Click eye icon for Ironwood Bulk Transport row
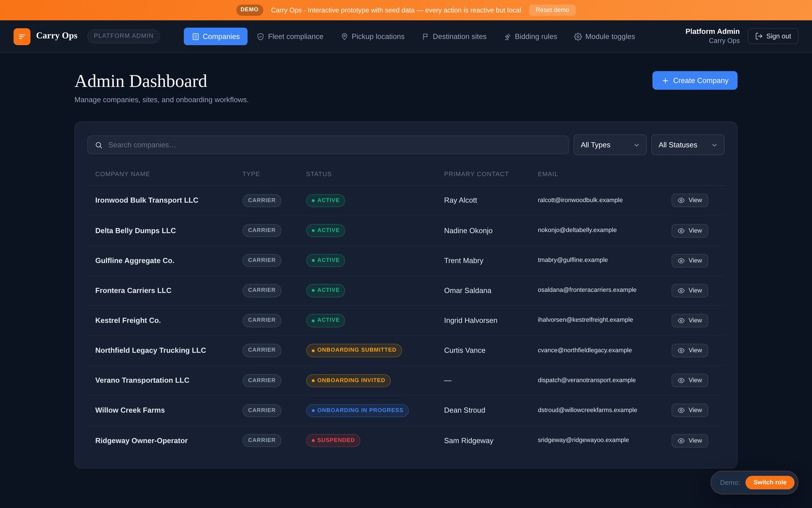This screenshot has width=812, height=508. (x=681, y=201)
